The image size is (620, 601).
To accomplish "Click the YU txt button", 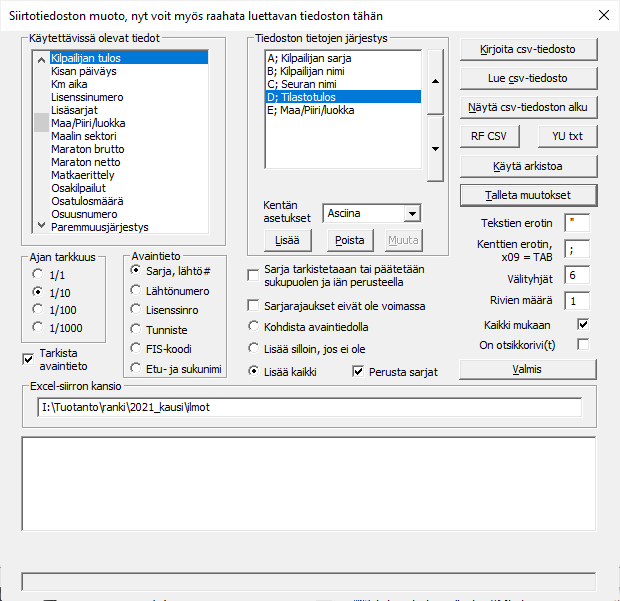I will pos(567,136).
